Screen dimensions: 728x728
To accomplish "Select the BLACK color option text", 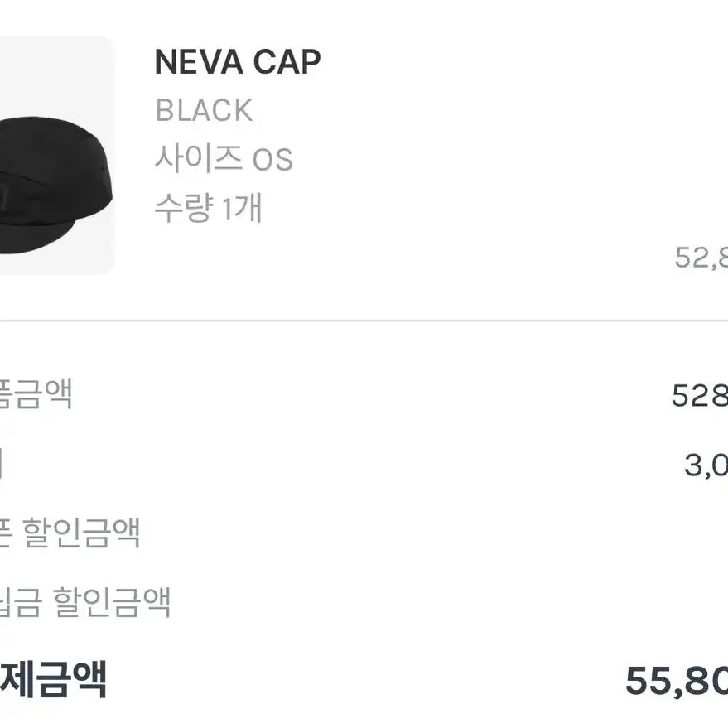I will click(x=205, y=110).
